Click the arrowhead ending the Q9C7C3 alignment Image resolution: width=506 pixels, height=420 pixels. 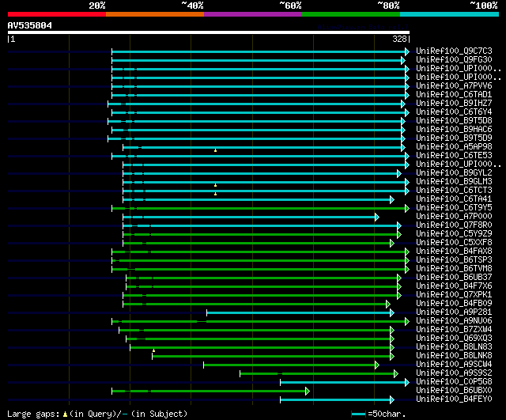coord(407,51)
